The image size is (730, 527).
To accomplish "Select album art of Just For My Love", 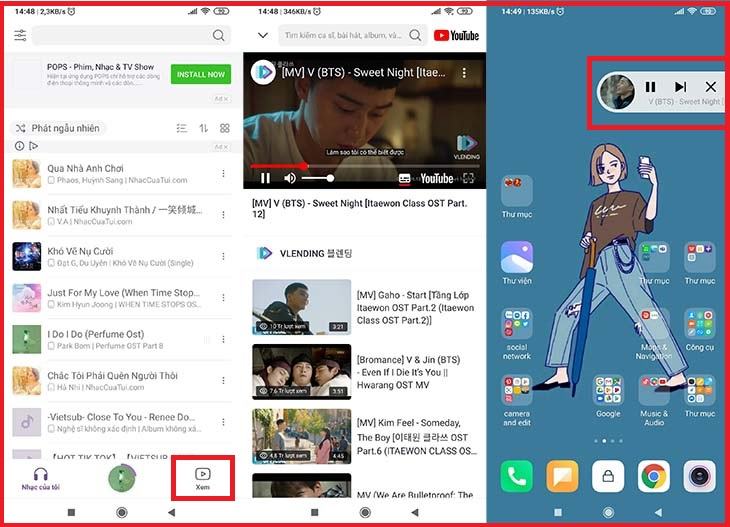I will click(x=27, y=297).
